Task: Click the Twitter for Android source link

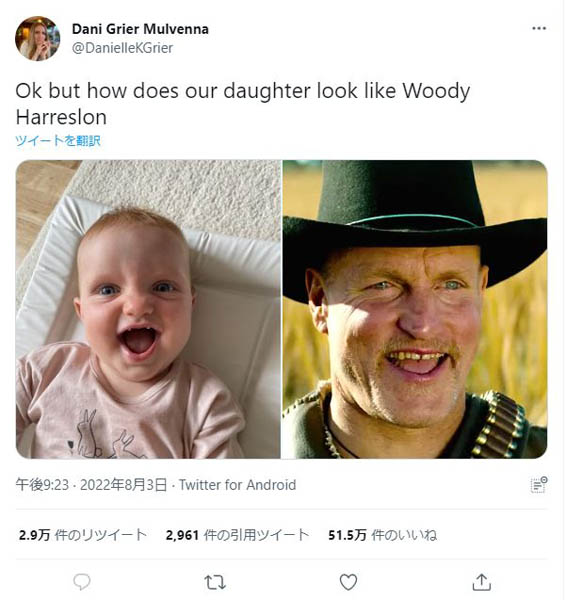Action: pyautogui.click(x=237, y=485)
